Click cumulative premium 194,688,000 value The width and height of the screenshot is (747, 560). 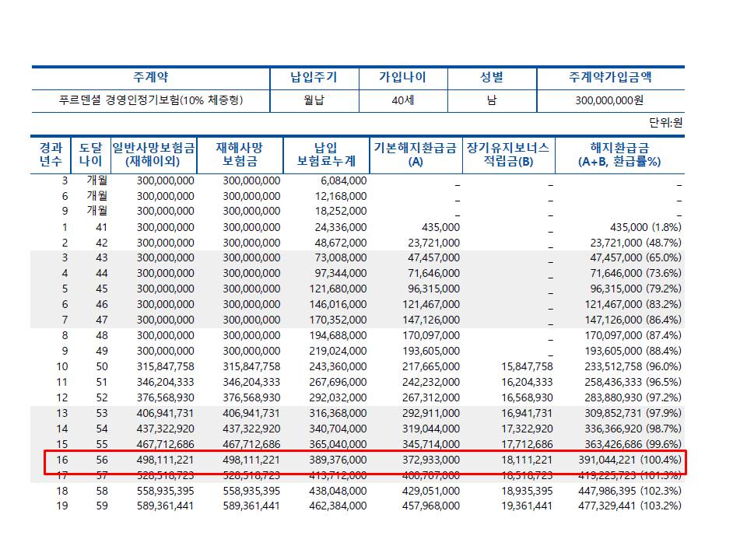tap(338, 335)
